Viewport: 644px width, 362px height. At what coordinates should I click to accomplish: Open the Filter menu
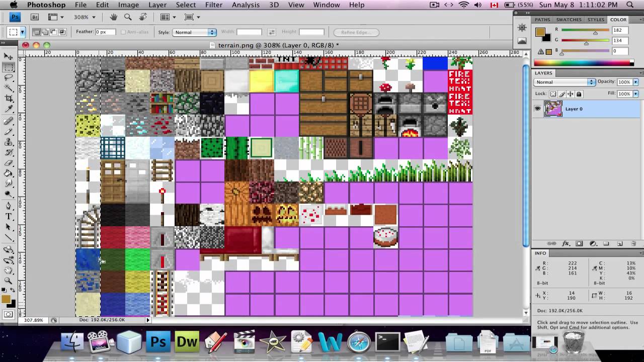(214, 5)
